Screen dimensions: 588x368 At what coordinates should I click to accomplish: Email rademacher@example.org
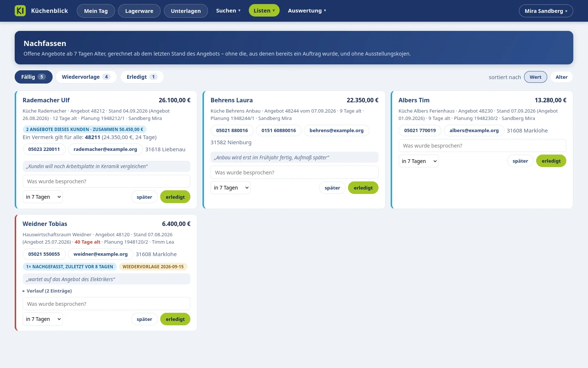[105, 149]
